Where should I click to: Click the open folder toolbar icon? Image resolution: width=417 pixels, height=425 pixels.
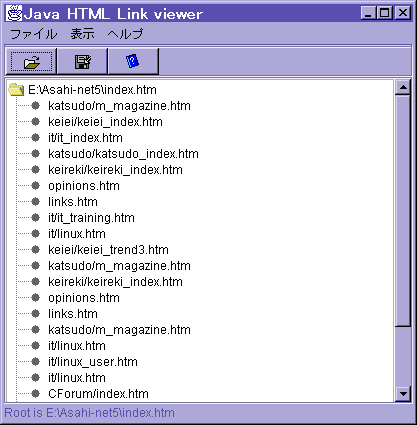pos(32,62)
